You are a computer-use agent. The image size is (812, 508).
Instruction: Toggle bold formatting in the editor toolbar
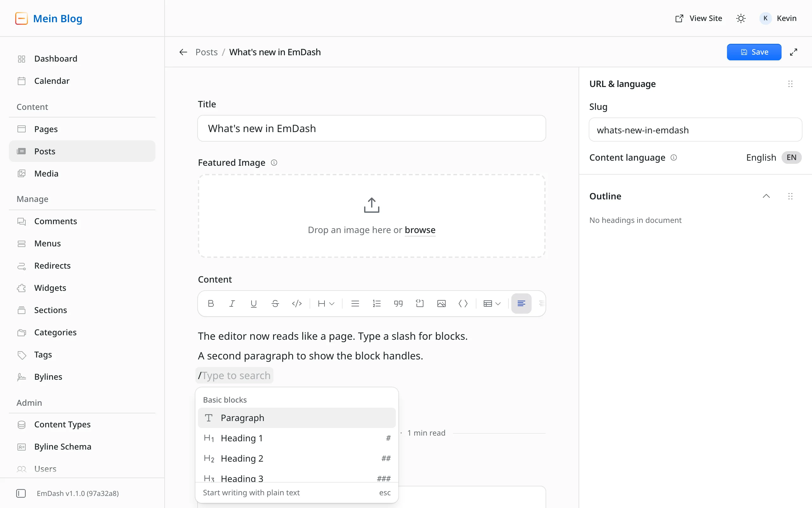pyautogui.click(x=211, y=304)
